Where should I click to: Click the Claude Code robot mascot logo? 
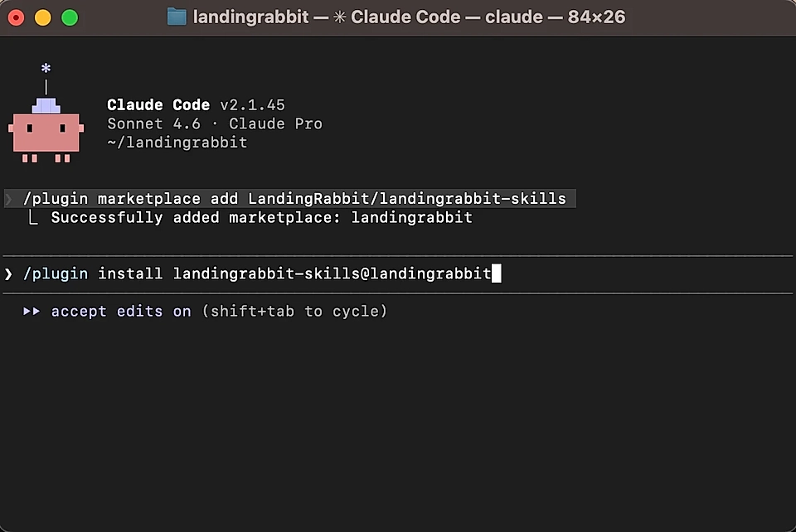click(x=46, y=128)
